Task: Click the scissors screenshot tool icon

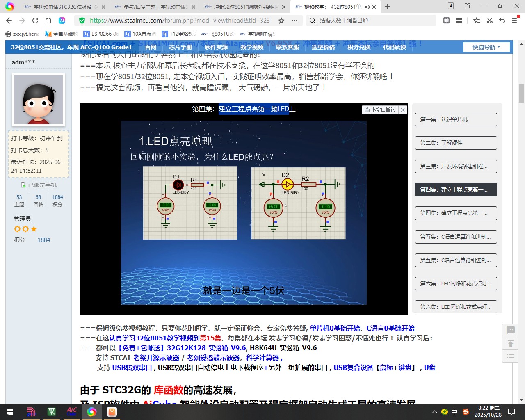Action: tap(490, 20)
